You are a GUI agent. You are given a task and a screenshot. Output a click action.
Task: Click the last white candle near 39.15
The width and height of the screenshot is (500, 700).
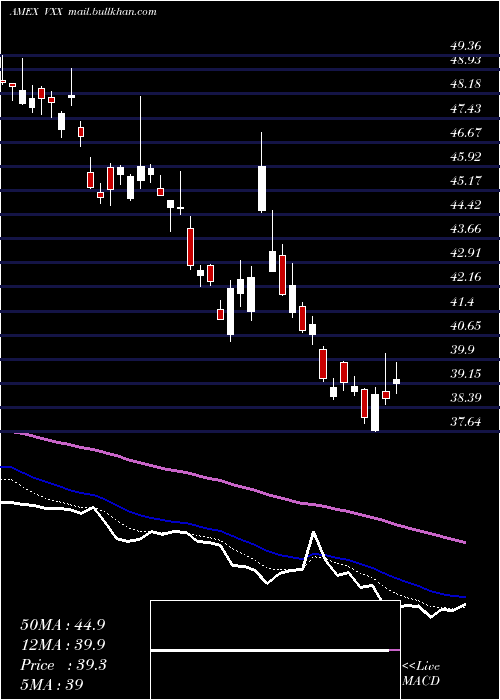[396, 381]
